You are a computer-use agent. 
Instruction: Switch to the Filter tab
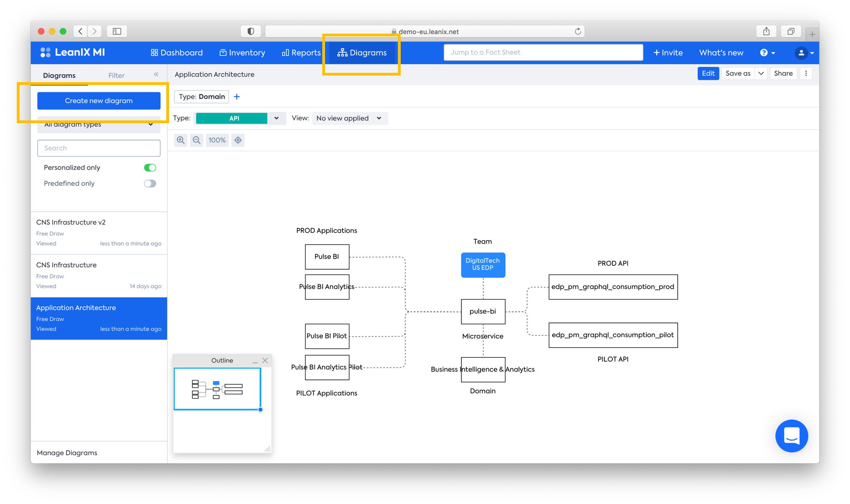pyautogui.click(x=116, y=75)
